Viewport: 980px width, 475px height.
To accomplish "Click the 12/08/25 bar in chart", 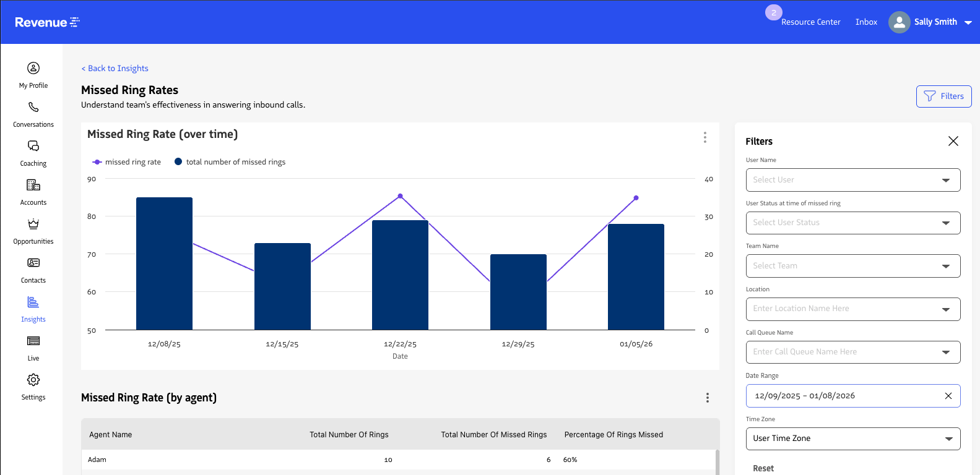I will (164, 263).
